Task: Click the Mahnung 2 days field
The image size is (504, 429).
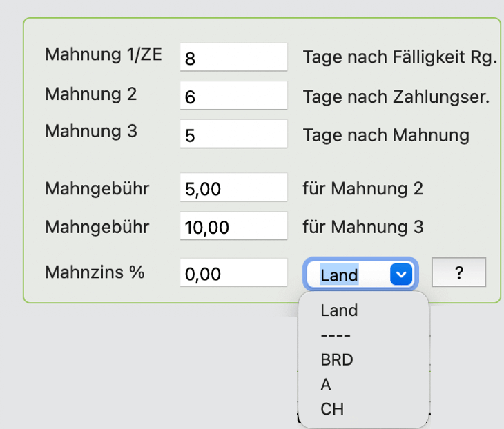Action: tap(233, 96)
